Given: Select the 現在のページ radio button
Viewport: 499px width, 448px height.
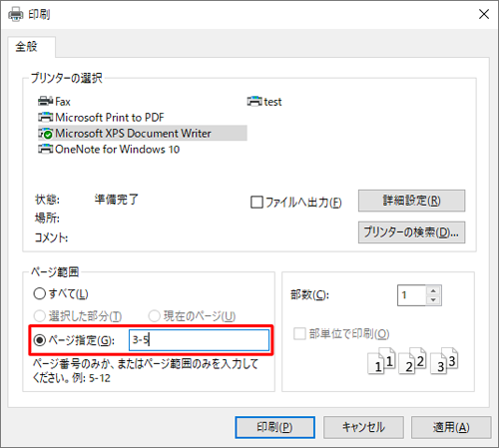Looking at the screenshot, I should pos(154,316).
